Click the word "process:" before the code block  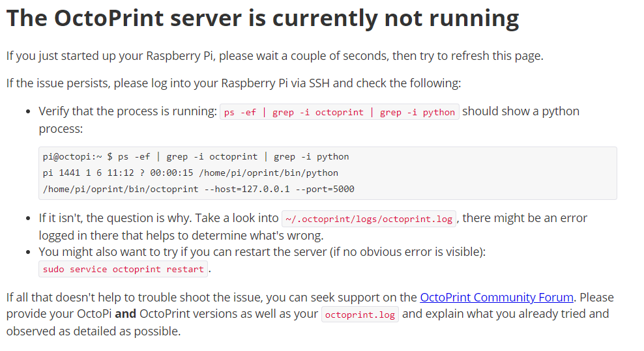(x=61, y=129)
